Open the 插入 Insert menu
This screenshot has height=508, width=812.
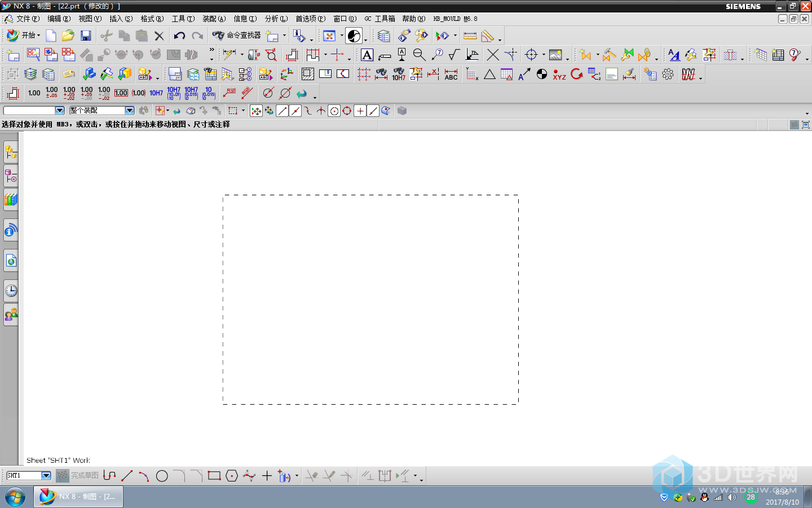(x=121, y=19)
